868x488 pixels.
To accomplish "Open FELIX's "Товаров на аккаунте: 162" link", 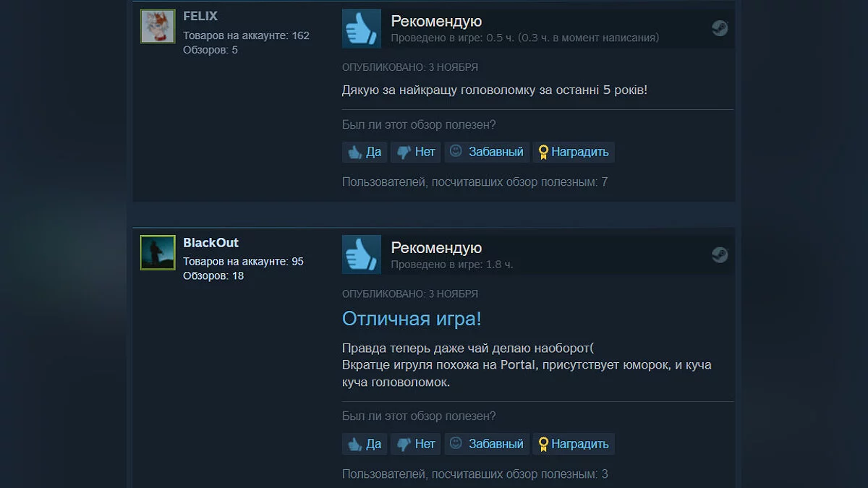I will (246, 35).
